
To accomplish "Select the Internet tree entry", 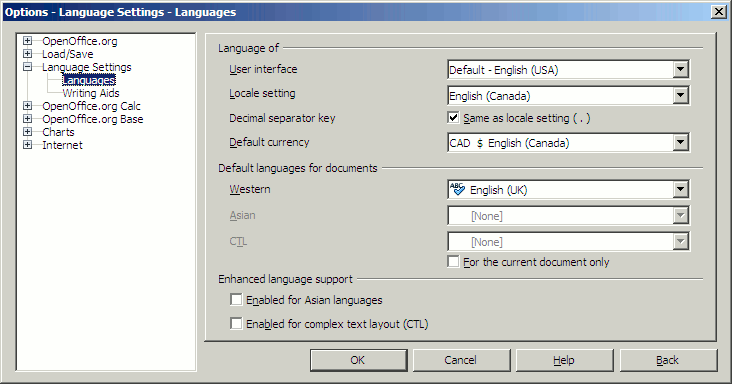I will 63,145.
